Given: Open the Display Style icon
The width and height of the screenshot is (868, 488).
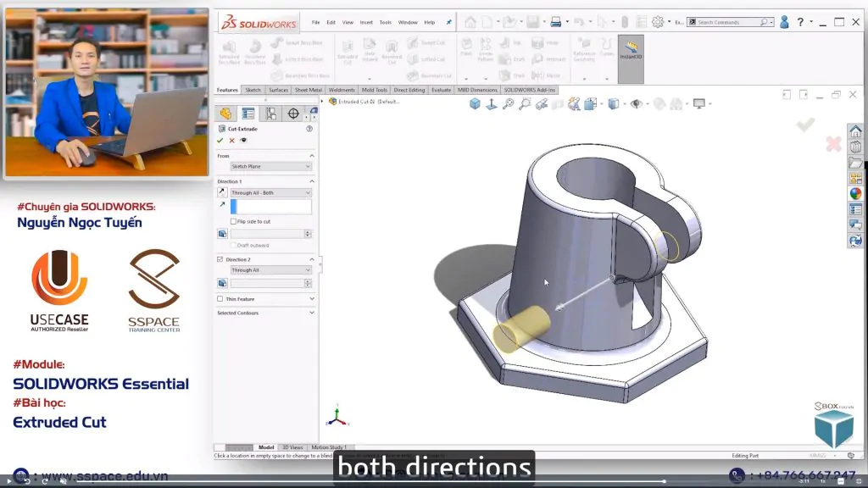Looking at the screenshot, I should click(614, 103).
